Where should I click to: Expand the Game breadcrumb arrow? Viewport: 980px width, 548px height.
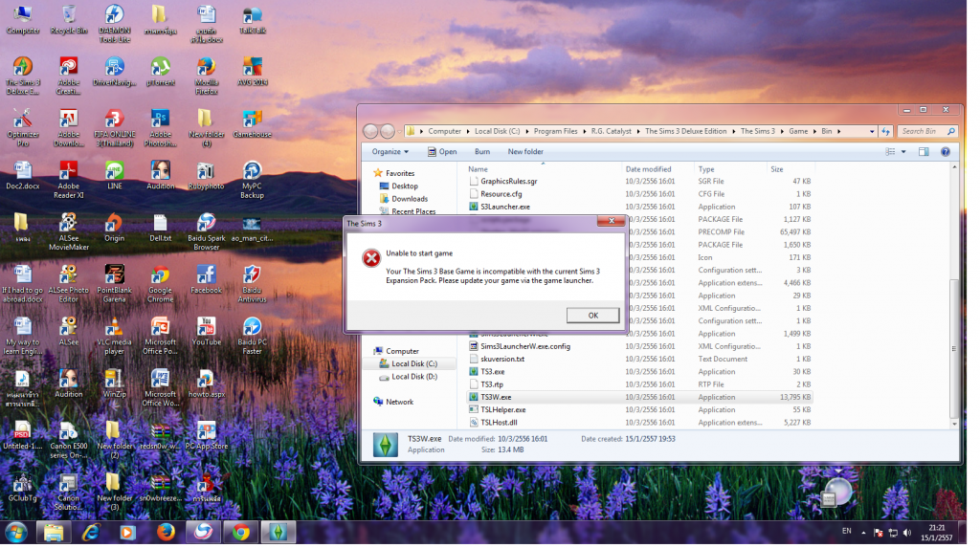coord(813,132)
